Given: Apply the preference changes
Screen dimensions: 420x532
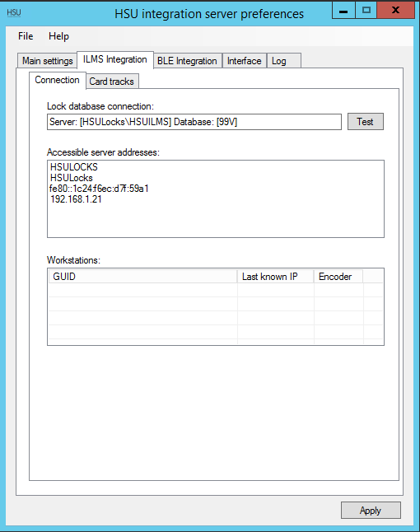Looking at the screenshot, I should pos(371,511).
